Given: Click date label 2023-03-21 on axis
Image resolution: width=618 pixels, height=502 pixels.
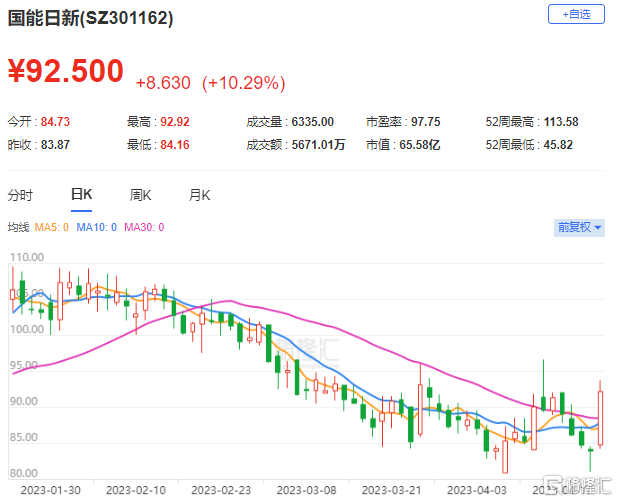Looking at the screenshot, I should point(392,490).
